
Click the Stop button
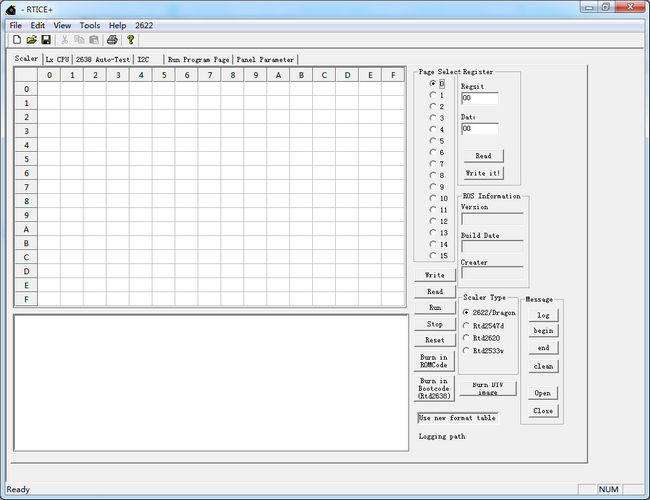(x=434, y=324)
